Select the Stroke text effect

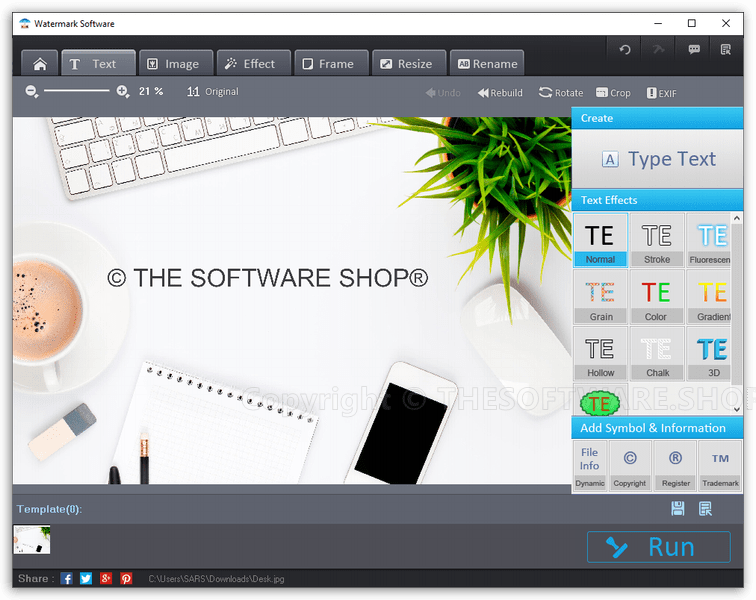point(657,240)
